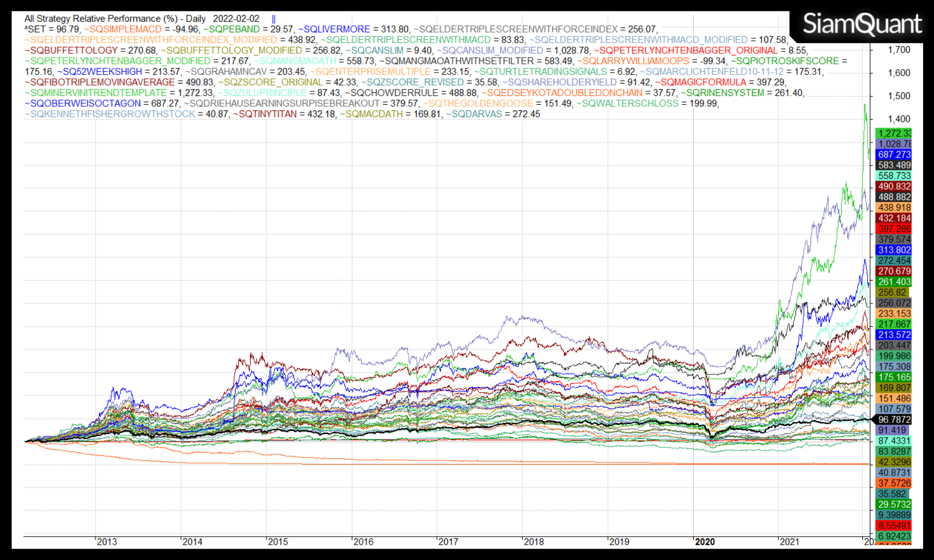Select the black 96.7872 SET value marker

click(x=894, y=419)
